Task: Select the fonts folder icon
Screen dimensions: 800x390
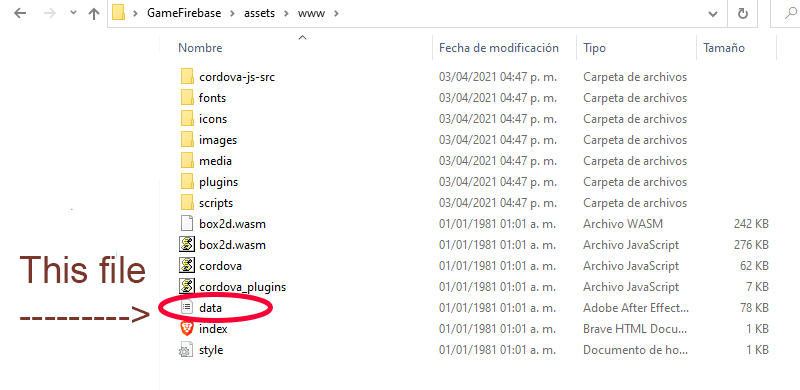Action: pyautogui.click(x=187, y=98)
